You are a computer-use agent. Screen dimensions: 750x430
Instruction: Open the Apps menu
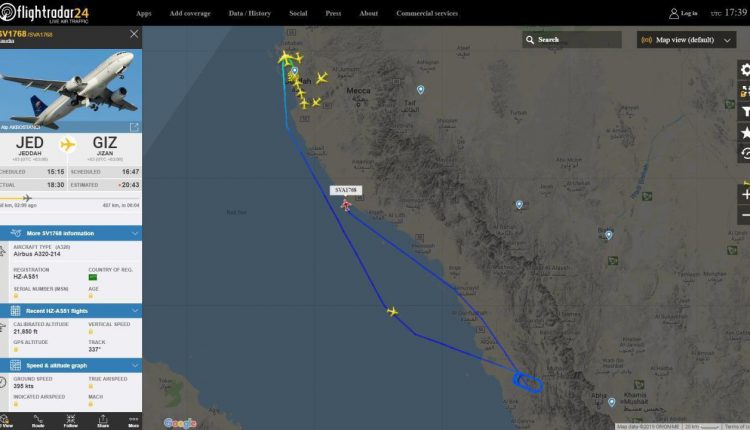pos(143,13)
